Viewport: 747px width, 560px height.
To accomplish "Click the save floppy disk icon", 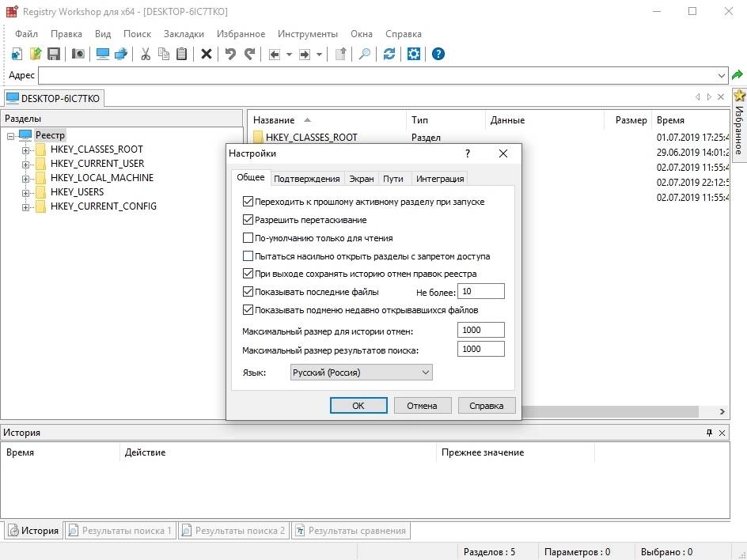I will (x=53, y=54).
